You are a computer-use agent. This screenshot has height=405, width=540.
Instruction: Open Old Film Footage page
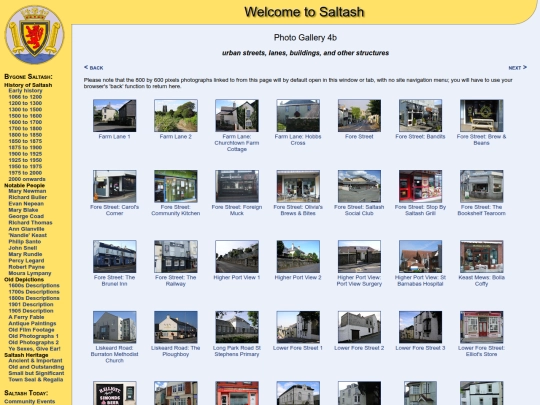point(31,330)
